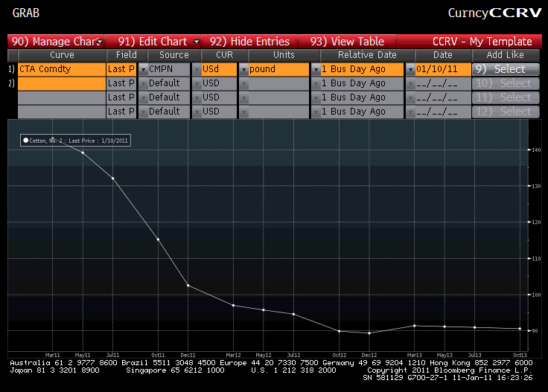This screenshot has height=392, width=548.
Task: Expand the Manage Chart dropdown arrow
Action: pos(100,42)
